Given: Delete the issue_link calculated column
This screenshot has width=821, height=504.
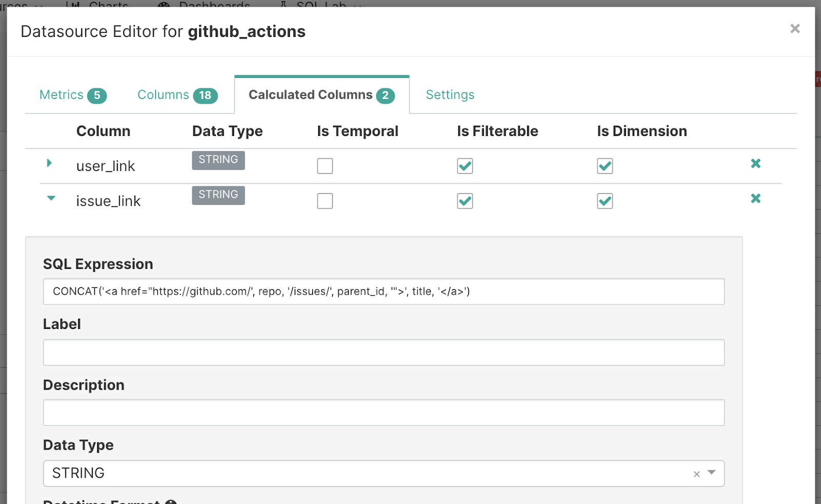Looking at the screenshot, I should pyautogui.click(x=755, y=199).
